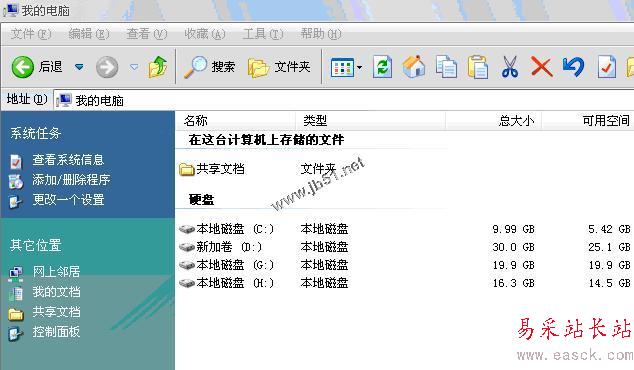Click the Home house toolbar icon
Image resolution: width=634 pixels, height=370 pixels.
point(414,67)
